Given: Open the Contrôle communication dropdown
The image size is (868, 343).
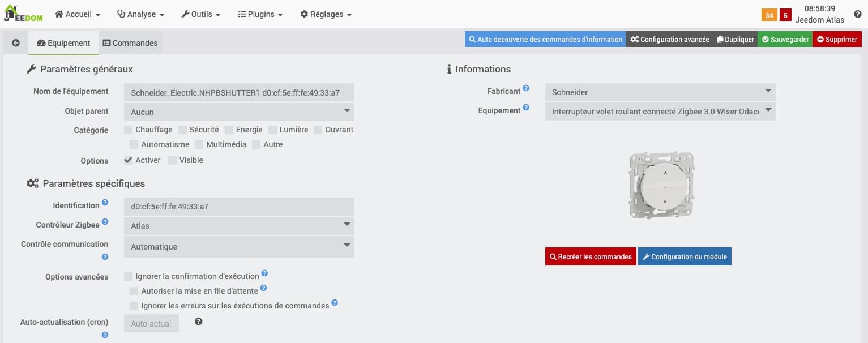Looking at the screenshot, I should [239, 247].
